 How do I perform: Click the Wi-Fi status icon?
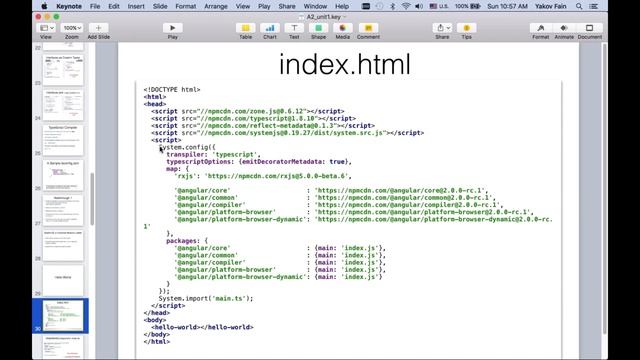[x=406, y=6]
